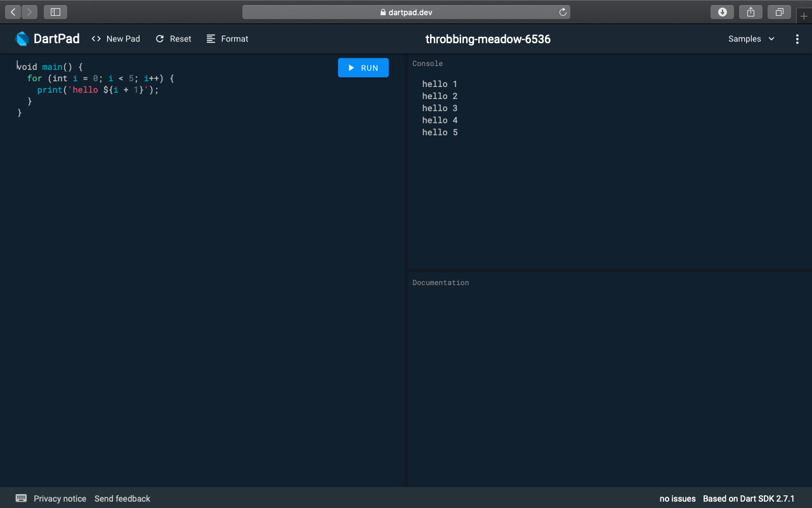Click the pad title throbbing-meadow-6536

click(488, 39)
